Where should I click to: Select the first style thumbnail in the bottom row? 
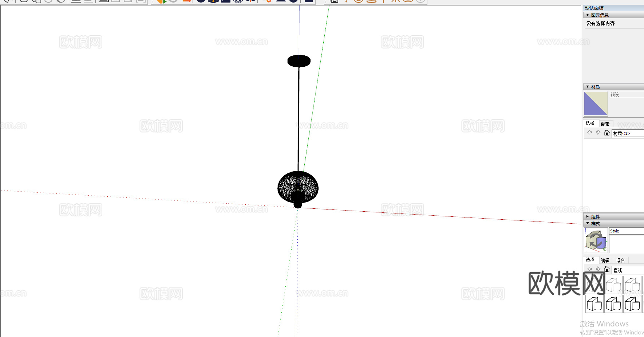[594, 304]
